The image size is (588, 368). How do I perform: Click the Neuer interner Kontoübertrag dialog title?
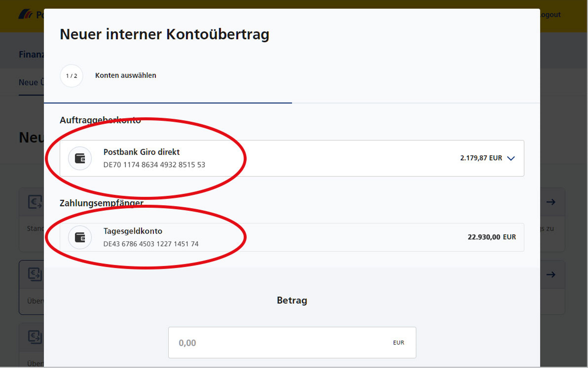pos(164,34)
